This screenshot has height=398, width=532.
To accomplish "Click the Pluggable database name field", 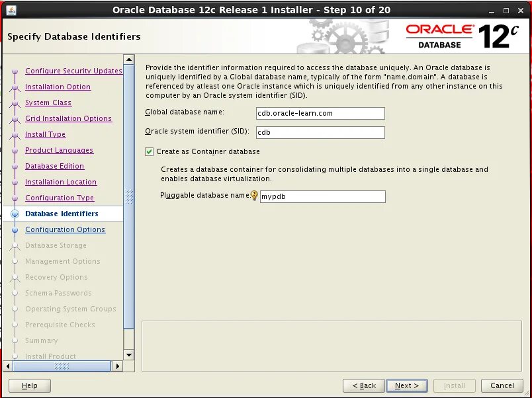I will (323, 196).
